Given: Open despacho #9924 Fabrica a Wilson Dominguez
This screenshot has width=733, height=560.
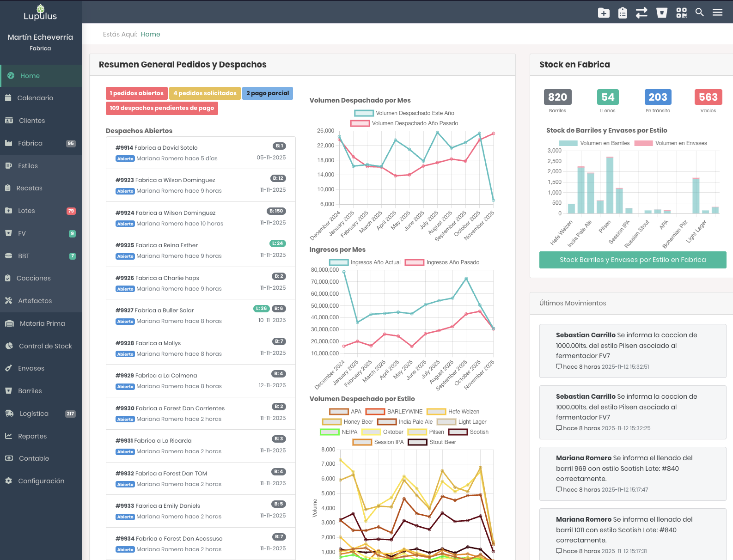Looking at the screenshot, I should (201, 218).
